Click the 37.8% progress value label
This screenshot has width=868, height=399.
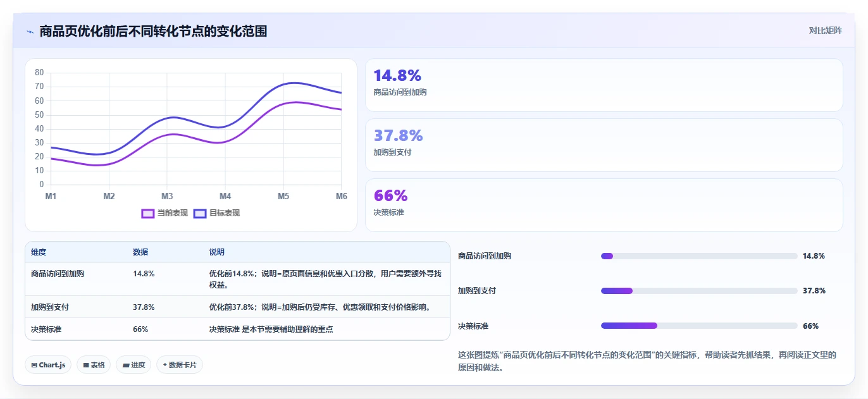[x=814, y=291]
